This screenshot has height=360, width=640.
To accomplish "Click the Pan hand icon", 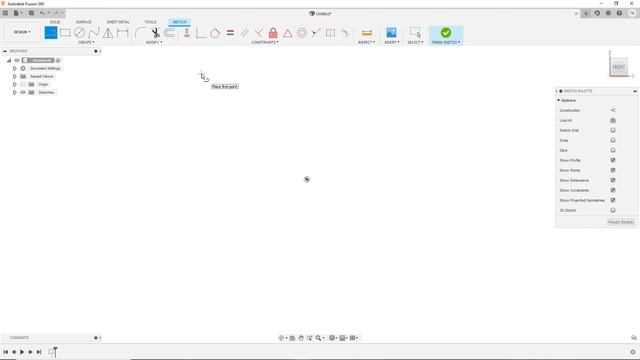I will click(301, 338).
